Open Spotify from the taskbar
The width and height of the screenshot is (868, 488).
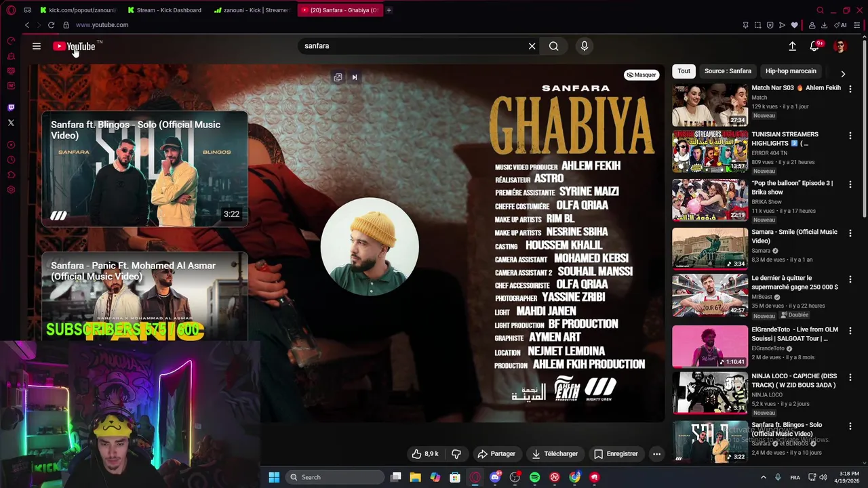(x=534, y=477)
